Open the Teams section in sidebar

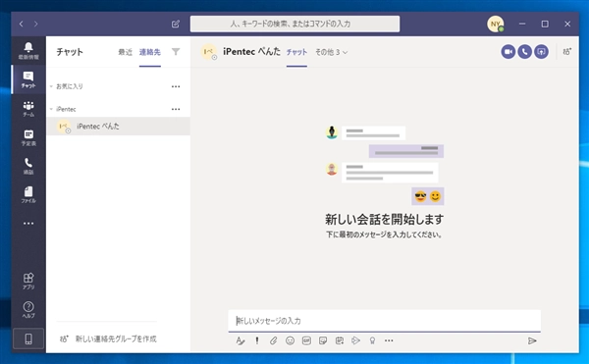point(28,109)
